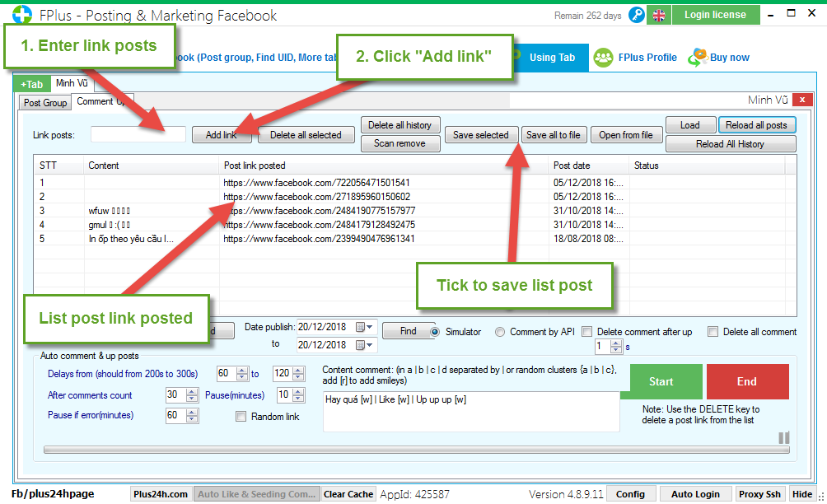Click the Find button

tap(409, 331)
